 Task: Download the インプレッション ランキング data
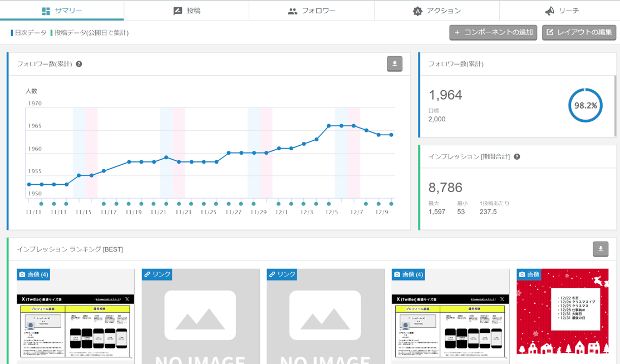pos(600,249)
